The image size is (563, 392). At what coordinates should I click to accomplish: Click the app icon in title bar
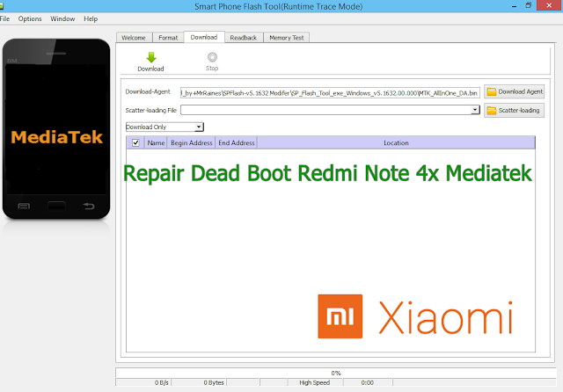click(x=2, y=6)
